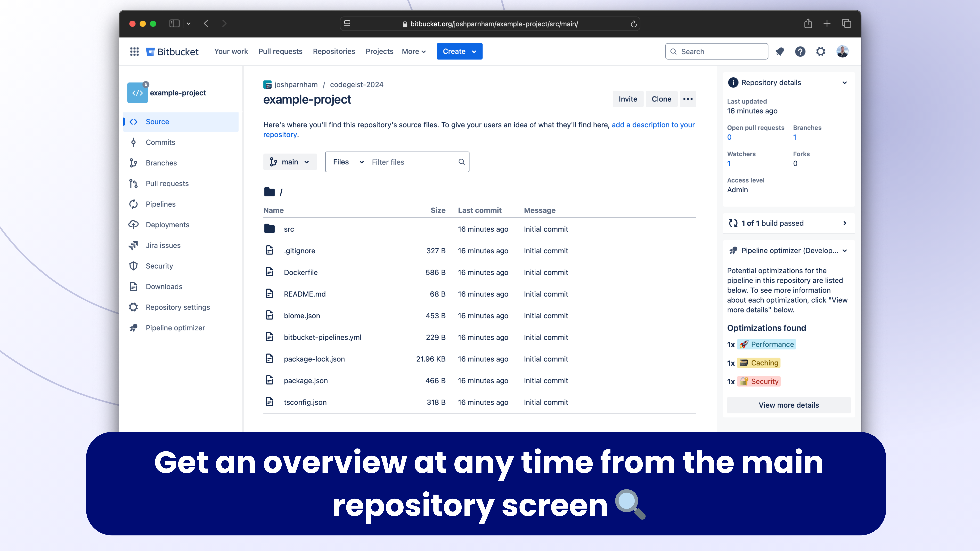
Task: Open the Repositories navigation menu
Action: tap(334, 51)
